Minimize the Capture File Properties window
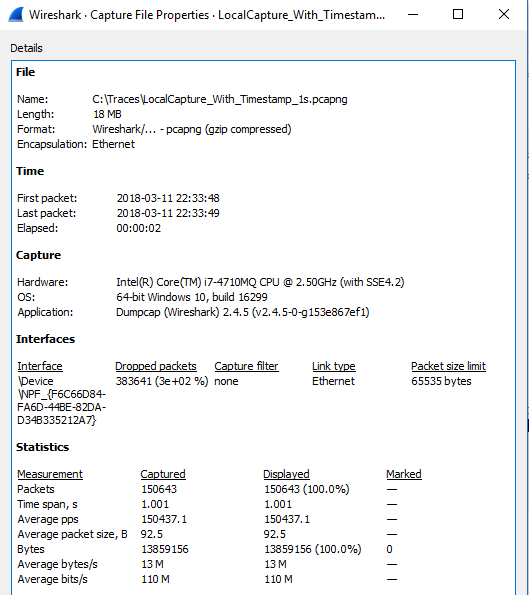Image resolution: width=529 pixels, height=595 pixels. point(413,14)
